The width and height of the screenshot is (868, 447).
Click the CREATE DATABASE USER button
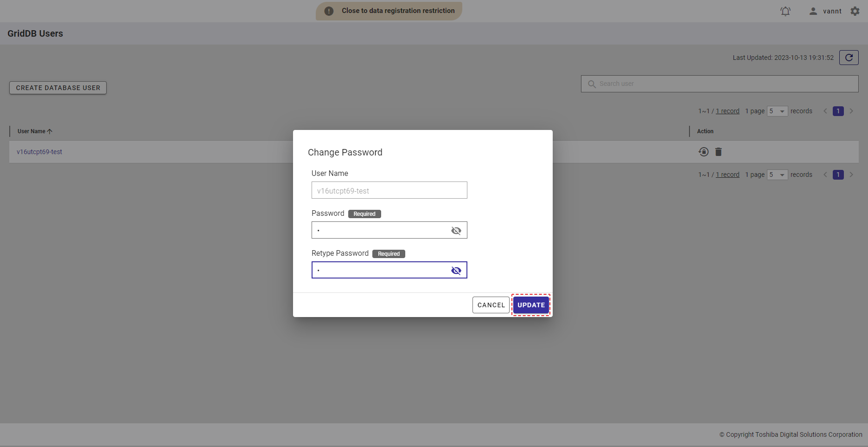tap(58, 88)
